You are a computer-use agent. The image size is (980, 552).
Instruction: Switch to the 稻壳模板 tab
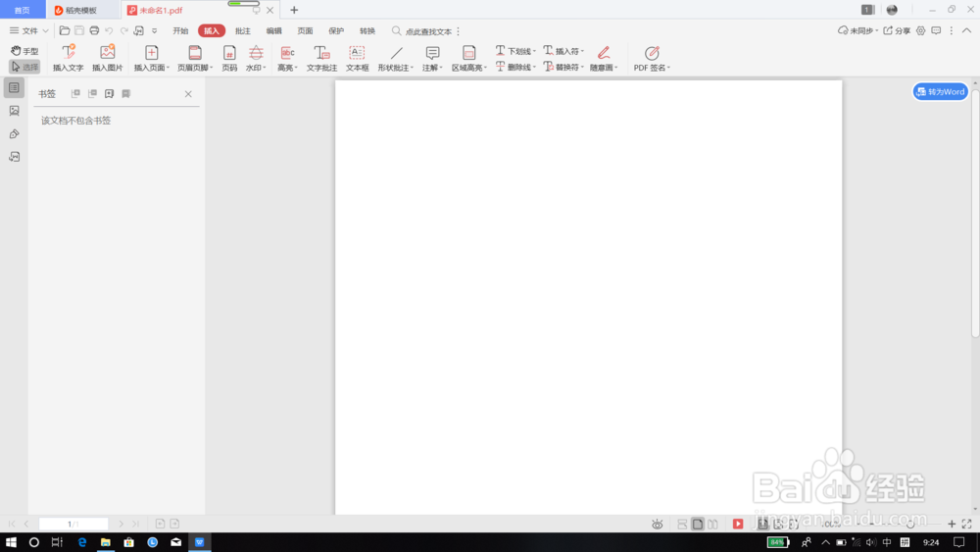point(81,10)
